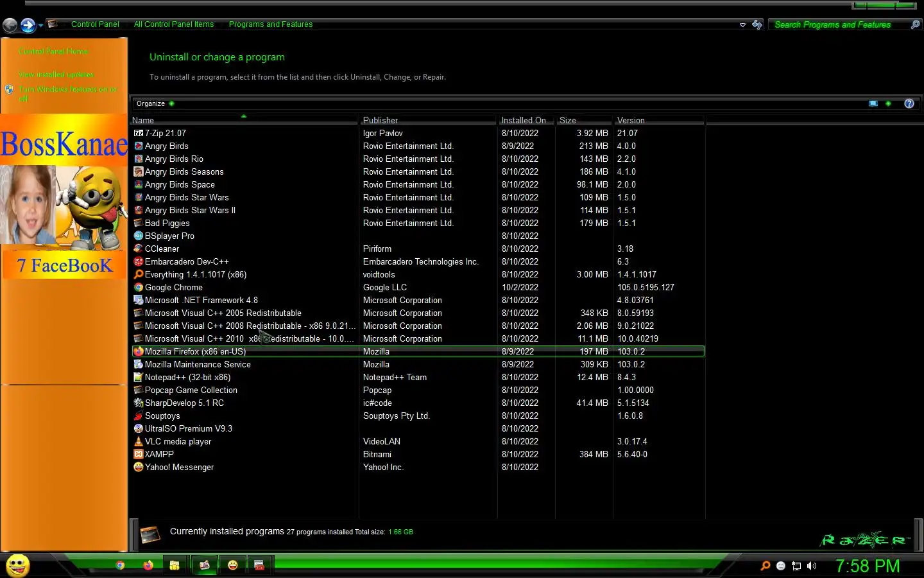Viewport: 924px width, 578px height.
Task: Open Help with the question mark icon
Action: [909, 103]
